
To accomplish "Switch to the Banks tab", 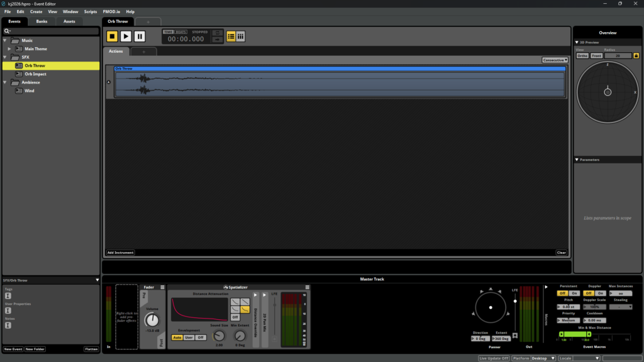I will pyautogui.click(x=42, y=21).
